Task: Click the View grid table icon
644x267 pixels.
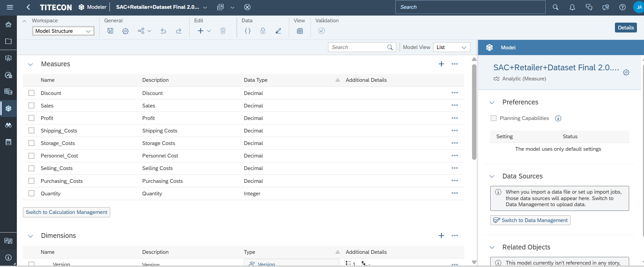Action: tap(300, 31)
